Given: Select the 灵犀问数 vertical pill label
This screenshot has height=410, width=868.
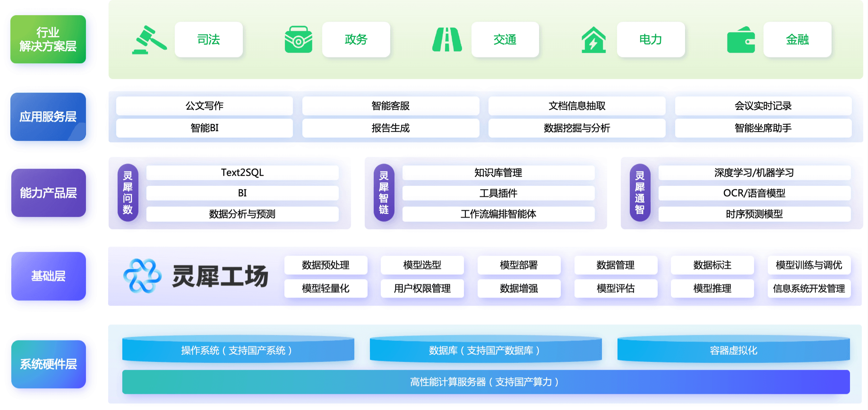Looking at the screenshot, I should (128, 193).
